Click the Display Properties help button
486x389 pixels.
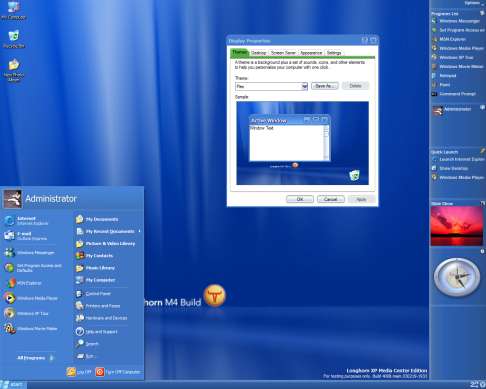(365, 40)
